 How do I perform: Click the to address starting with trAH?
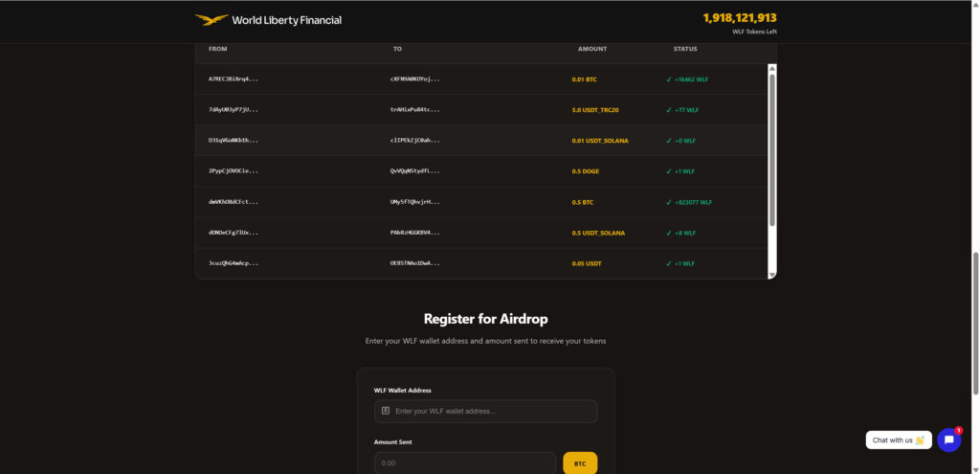(415, 110)
